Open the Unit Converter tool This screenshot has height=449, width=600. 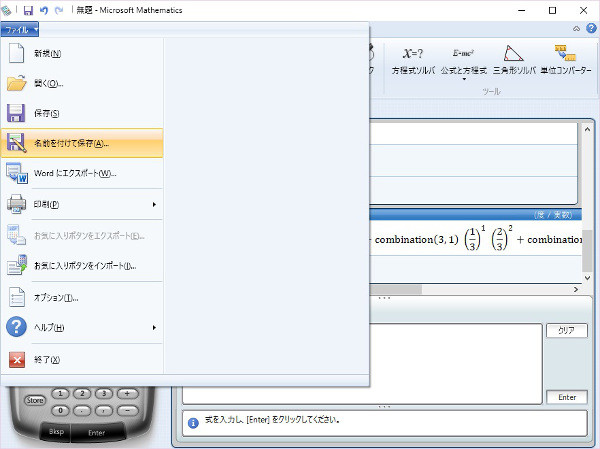tap(566, 60)
